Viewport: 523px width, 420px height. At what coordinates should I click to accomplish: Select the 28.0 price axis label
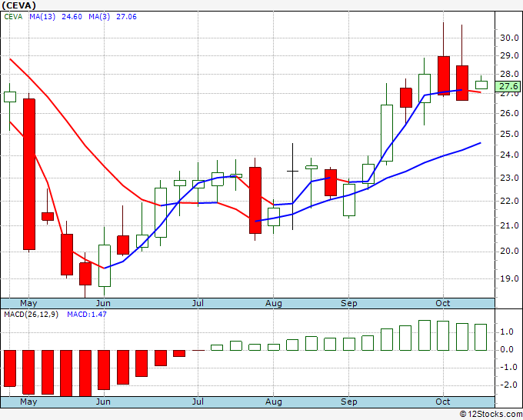[509, 74]
